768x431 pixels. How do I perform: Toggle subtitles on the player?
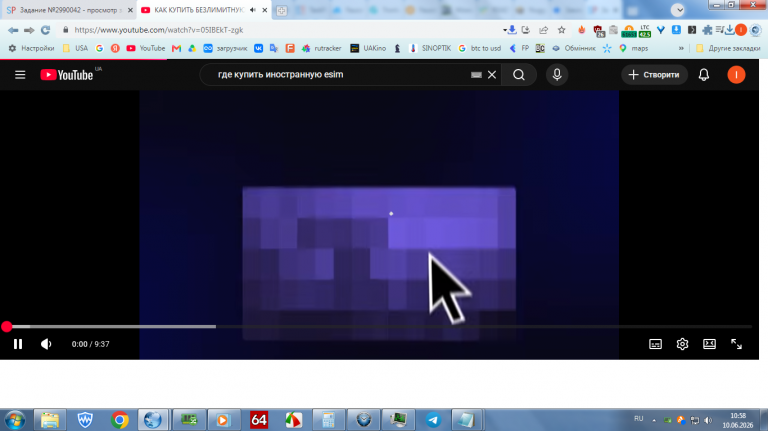[655, 344]
